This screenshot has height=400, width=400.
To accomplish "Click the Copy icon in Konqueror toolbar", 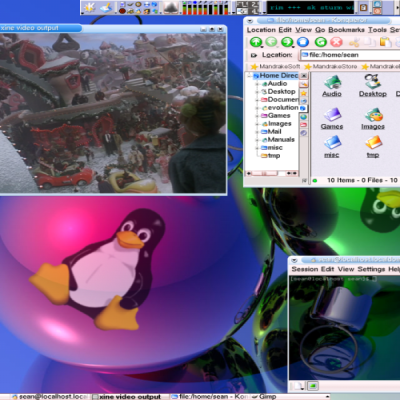I will coord(369,42).
